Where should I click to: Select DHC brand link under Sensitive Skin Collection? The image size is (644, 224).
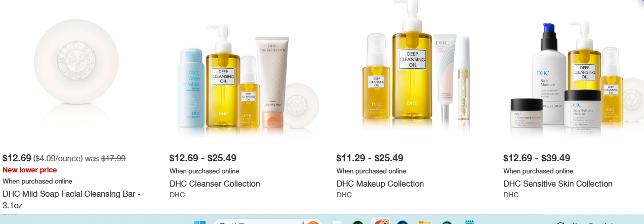(511, 195)
